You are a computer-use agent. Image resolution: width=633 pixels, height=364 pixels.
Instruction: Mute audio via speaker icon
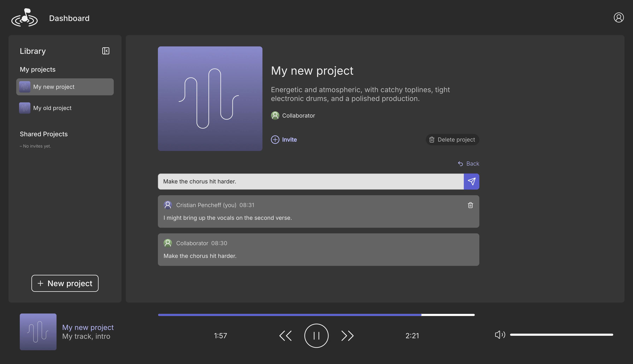(500, 335)
